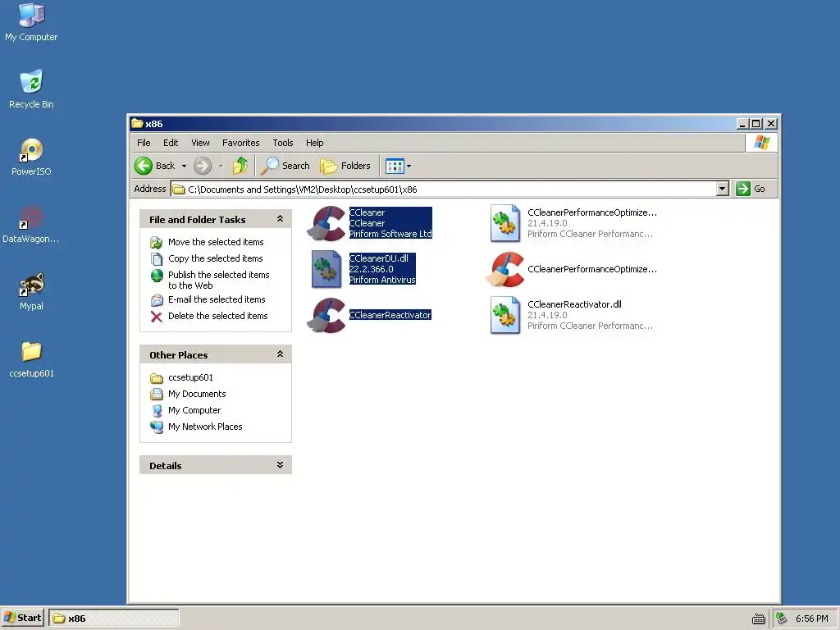The image size is (840, 630).
Task: Open the Help menu
Action: (314, 143)
